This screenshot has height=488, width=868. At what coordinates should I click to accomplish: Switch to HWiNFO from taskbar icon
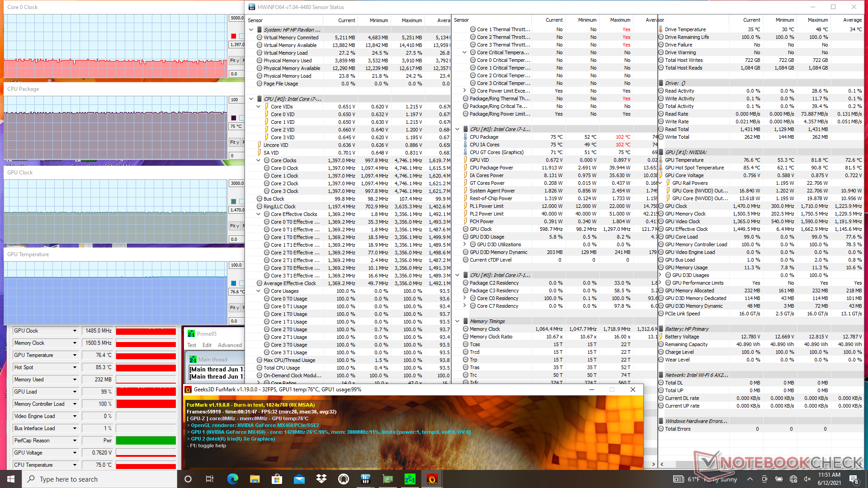[366, 479]
